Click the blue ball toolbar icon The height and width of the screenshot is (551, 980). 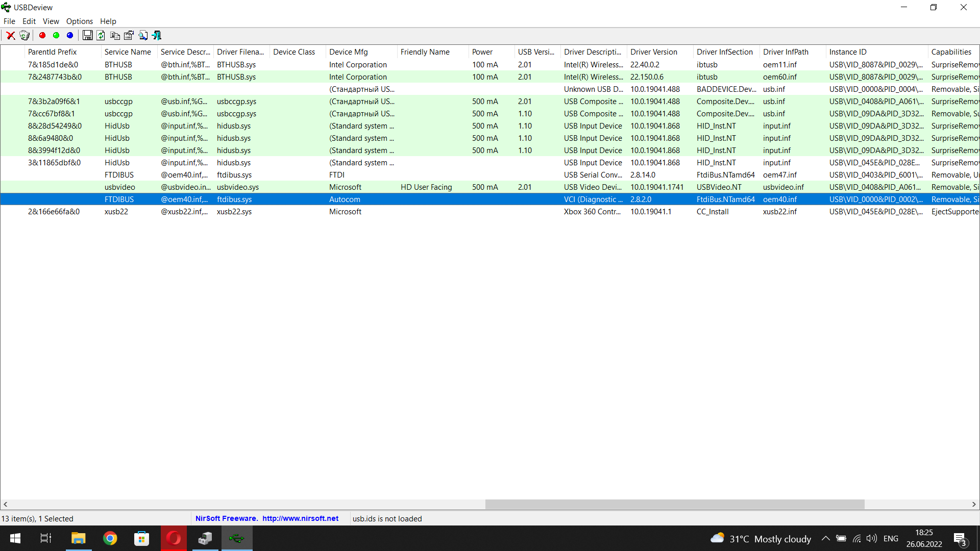point(70,35)
